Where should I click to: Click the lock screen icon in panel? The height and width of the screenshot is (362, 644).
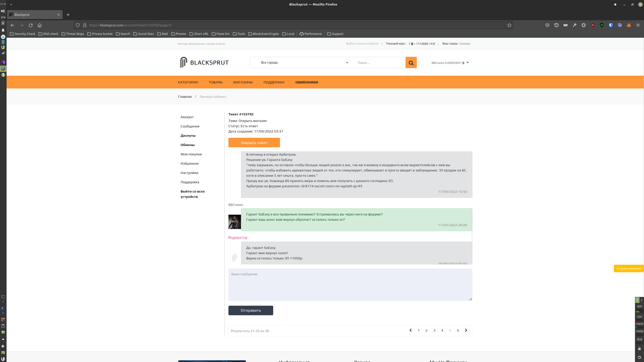point(639,348)
